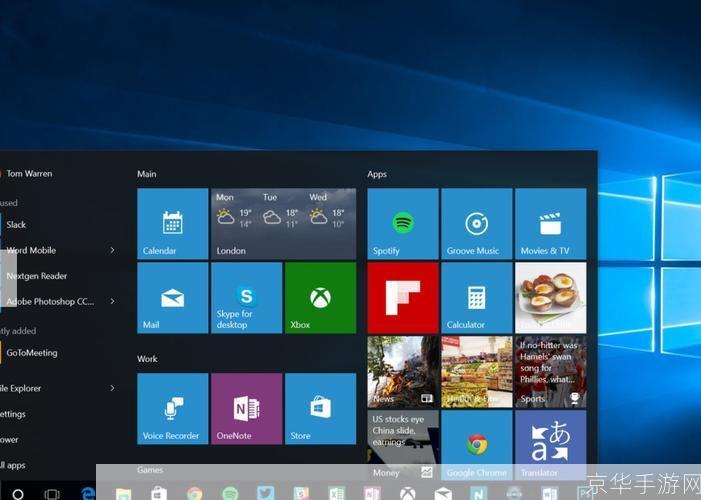Launch the Google Chrome tile

477,445
